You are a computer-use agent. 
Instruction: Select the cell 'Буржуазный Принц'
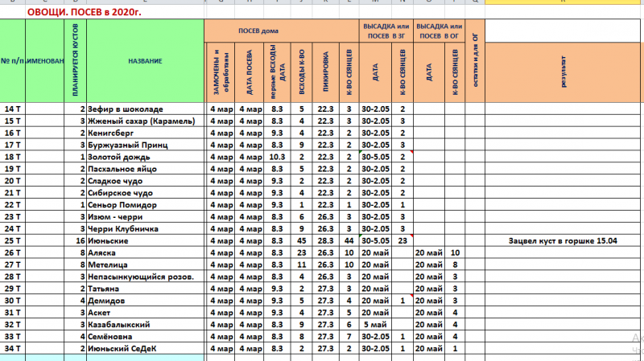tap(145, 145)
